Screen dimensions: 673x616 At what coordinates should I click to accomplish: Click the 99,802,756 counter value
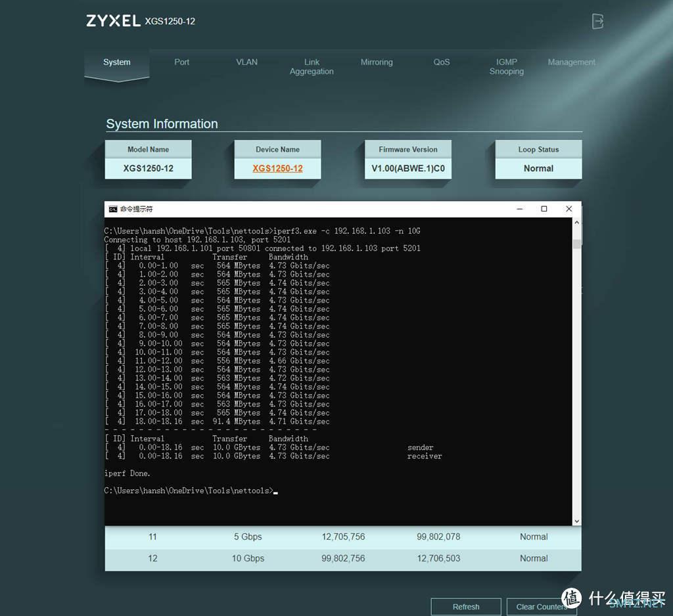pyautogui.click(x=343, y=558)
